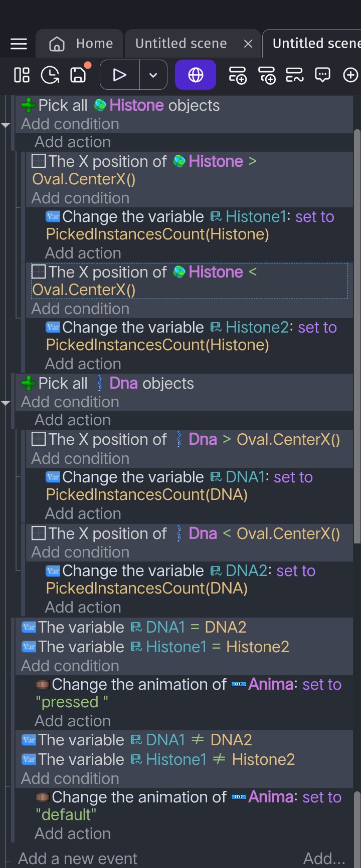Image resolution: width=361 pixels, height=868 pixels.
Task: Close the first Untitled scene tab
Action: tap(248, 44)
